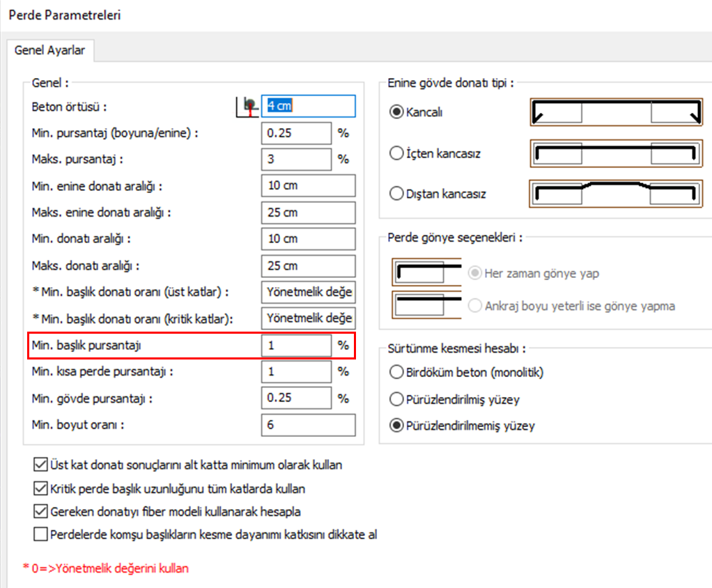This screenshot has width=712, height=588.
Task: Choose Dıştan kancasız reinforcement type
Action: click(x=397, y=194)
